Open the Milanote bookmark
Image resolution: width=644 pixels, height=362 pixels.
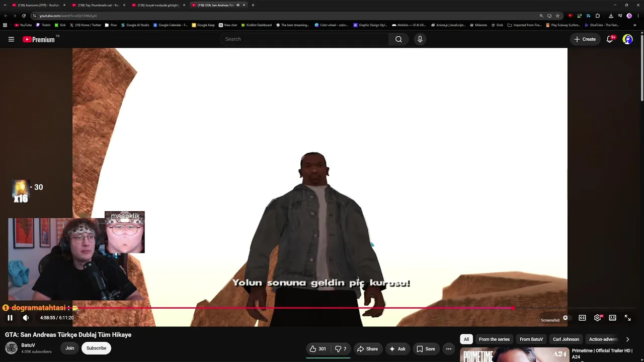coord(478,25)
